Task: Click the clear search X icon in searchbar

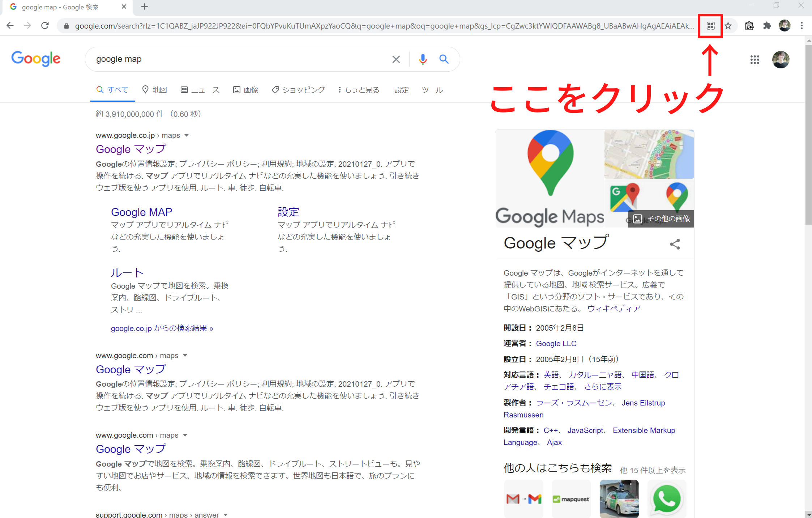Action: (x=397, y=59)
